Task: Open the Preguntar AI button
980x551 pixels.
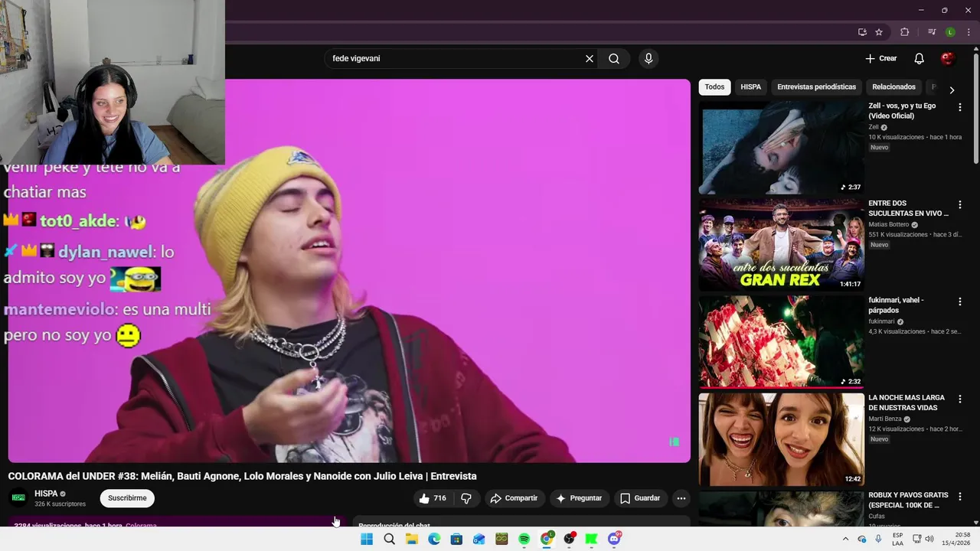Action: 579,498
